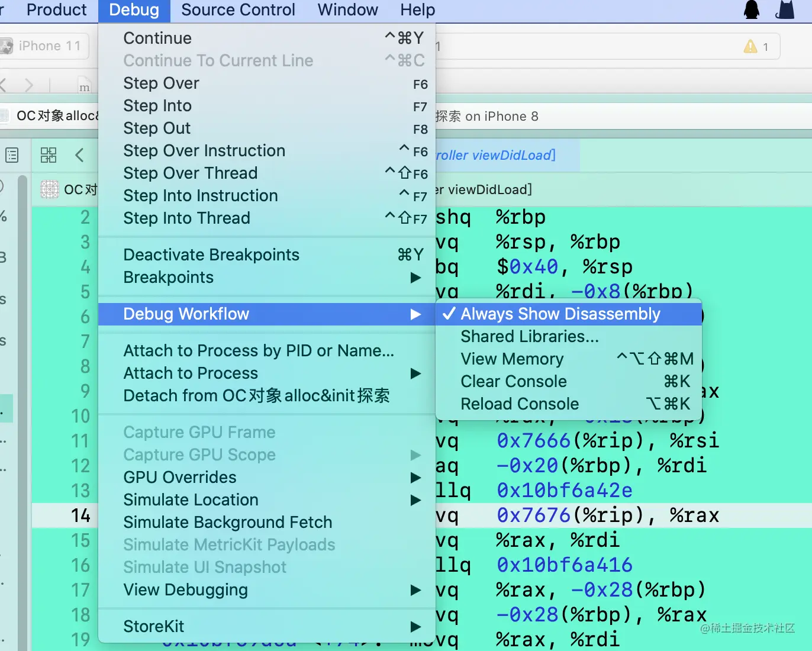Viewport: 812px width, 651px height.
Task: Click the forward navigation arrow in the toolbar
Action: point(29,85)
